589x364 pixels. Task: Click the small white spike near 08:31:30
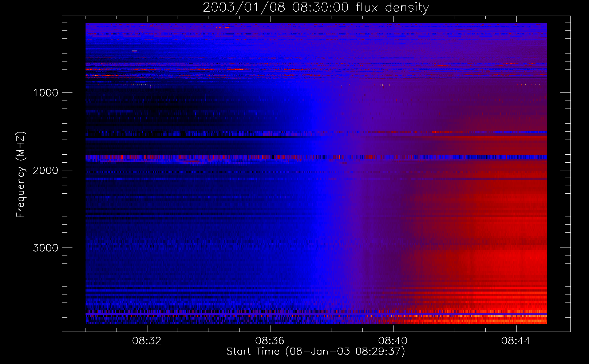135,51
